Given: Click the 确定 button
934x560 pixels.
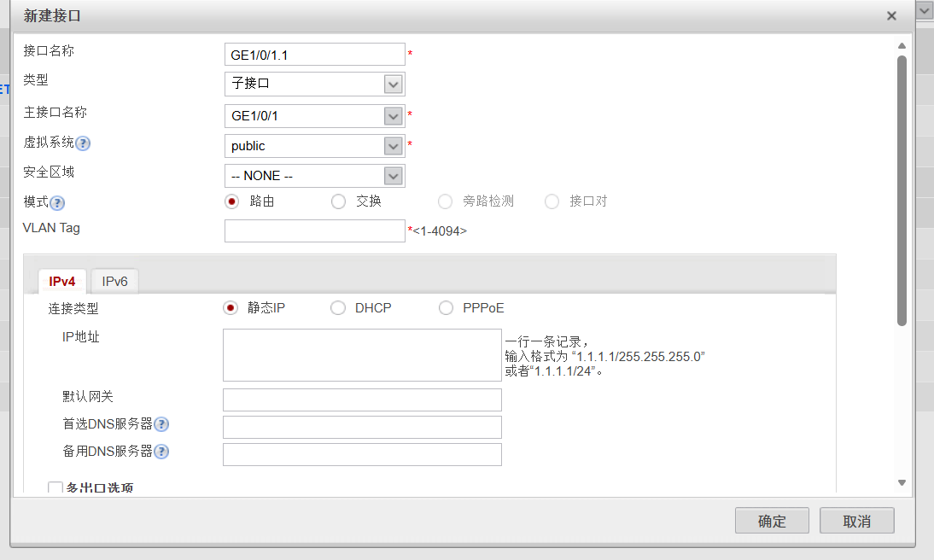Looking at the screenshot, I should tap(772, 522).
